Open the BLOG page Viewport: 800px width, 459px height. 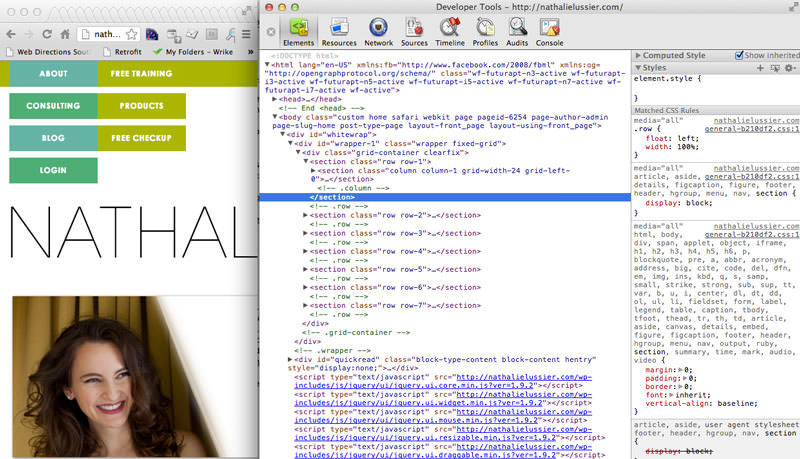(53, 138)
